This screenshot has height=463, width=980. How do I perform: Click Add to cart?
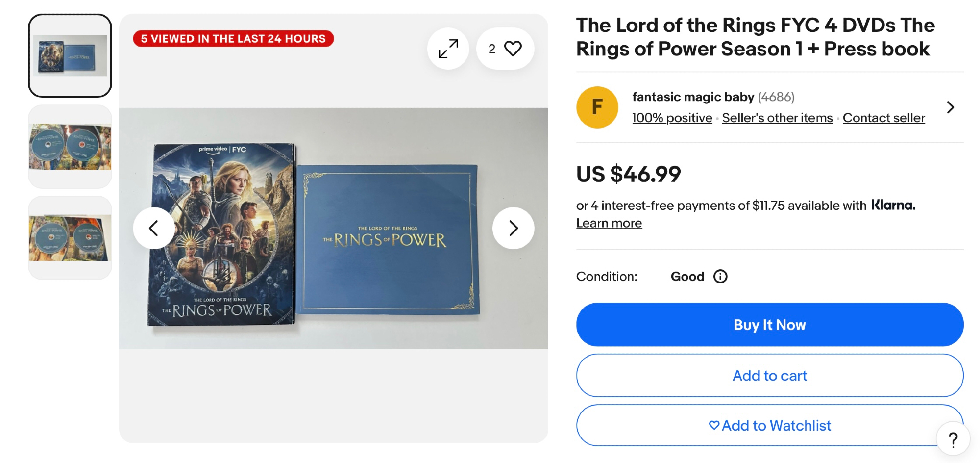[x=769, y=376]
